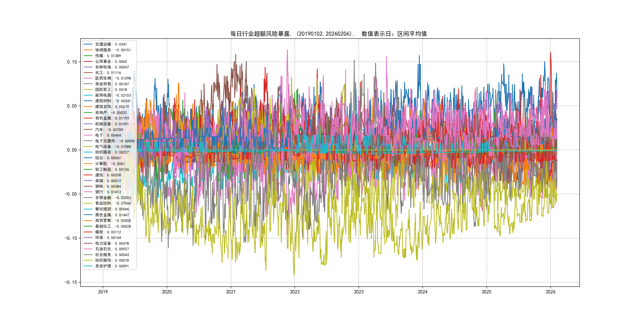The image size is (644, 322).
Task: Click the color line swatch beside 化工
Action: tap(88, 73)
